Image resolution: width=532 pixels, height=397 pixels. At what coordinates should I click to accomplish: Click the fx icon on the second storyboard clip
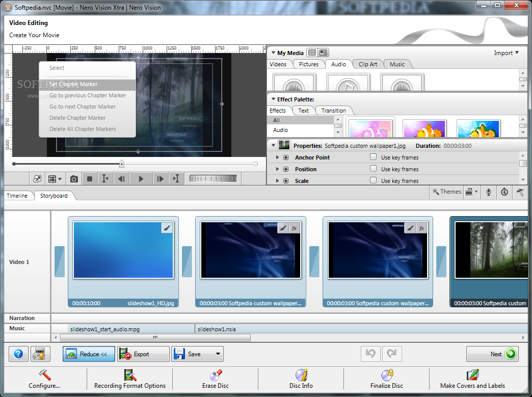pos(295,228)
